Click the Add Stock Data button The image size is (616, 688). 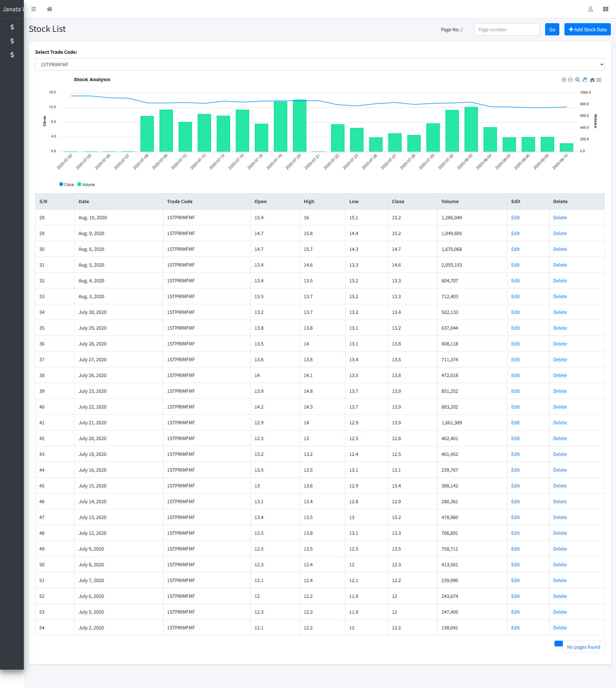[587, 29]
